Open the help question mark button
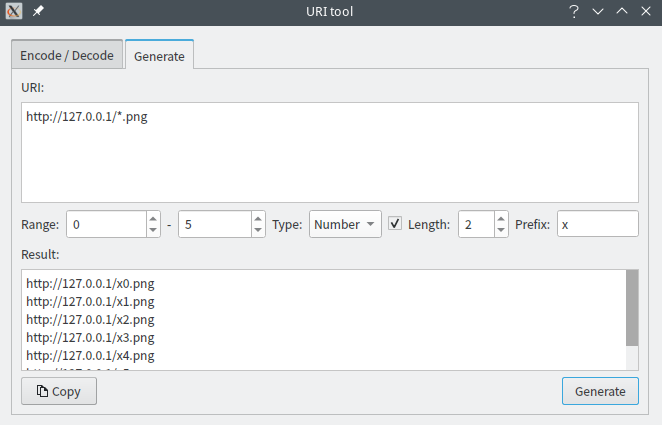662x425 pixels. pyautogui.click(x=574, y=11)
